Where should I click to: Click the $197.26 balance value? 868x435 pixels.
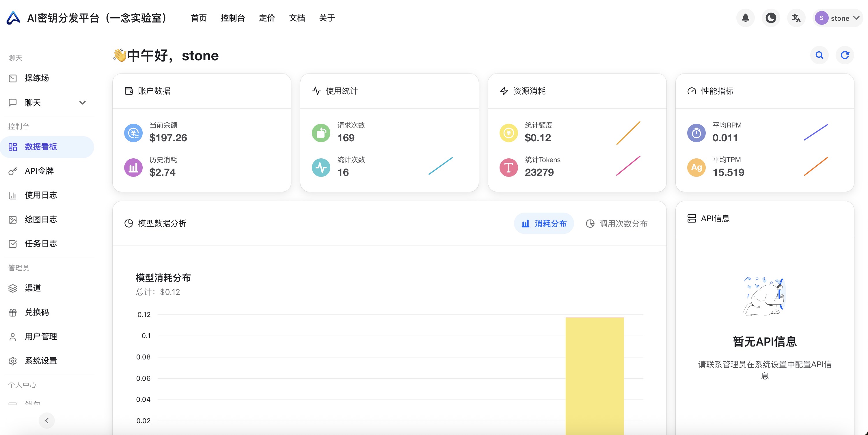(168, 138)
